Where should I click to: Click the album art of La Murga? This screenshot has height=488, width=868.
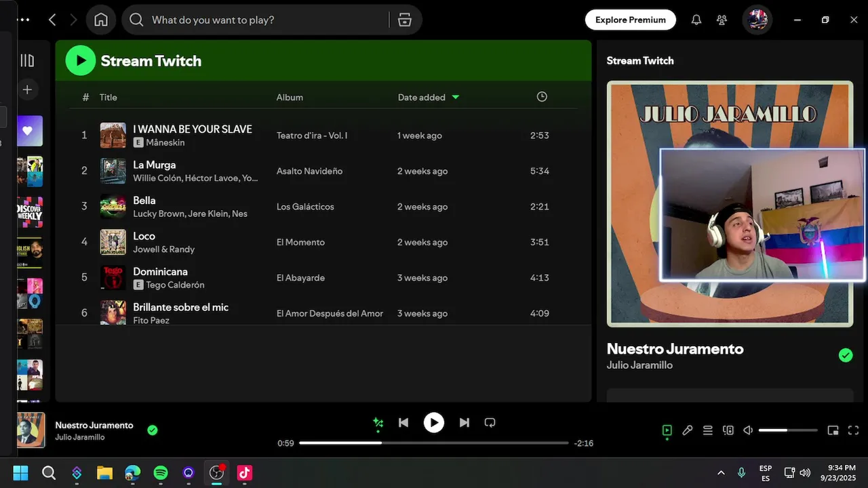[113, 171]
